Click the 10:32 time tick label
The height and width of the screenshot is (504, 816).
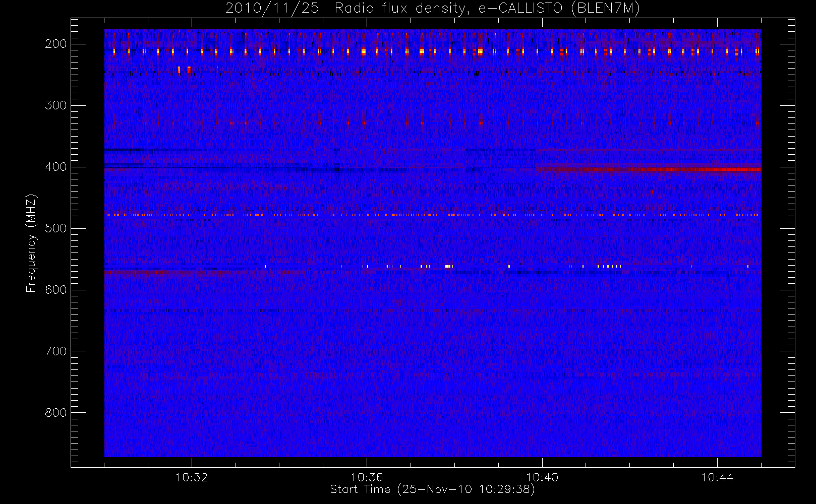(x=192, y=477)
